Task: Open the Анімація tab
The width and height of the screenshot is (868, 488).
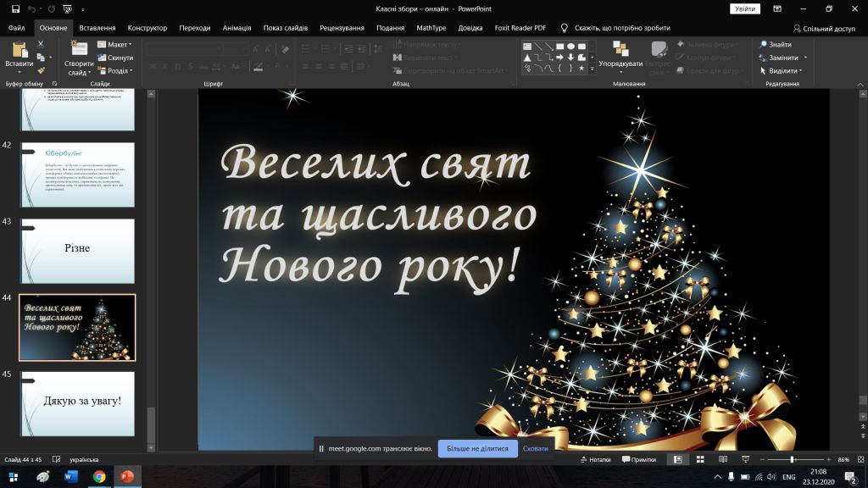Action: coord(237,28)
